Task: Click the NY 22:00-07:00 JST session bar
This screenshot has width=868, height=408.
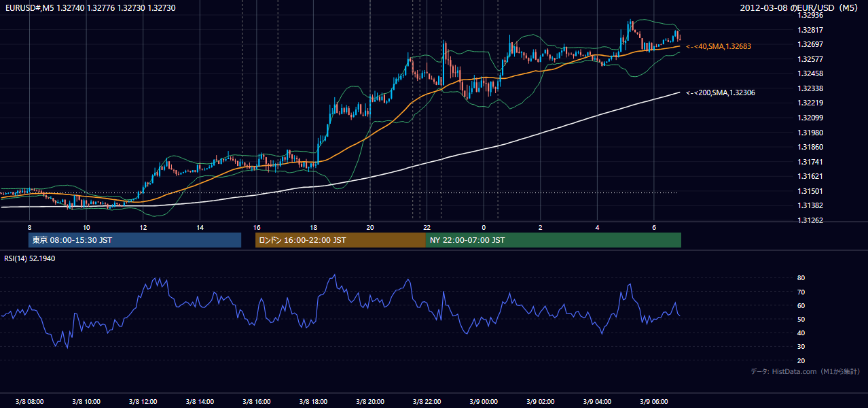Action: click(554, 240)
